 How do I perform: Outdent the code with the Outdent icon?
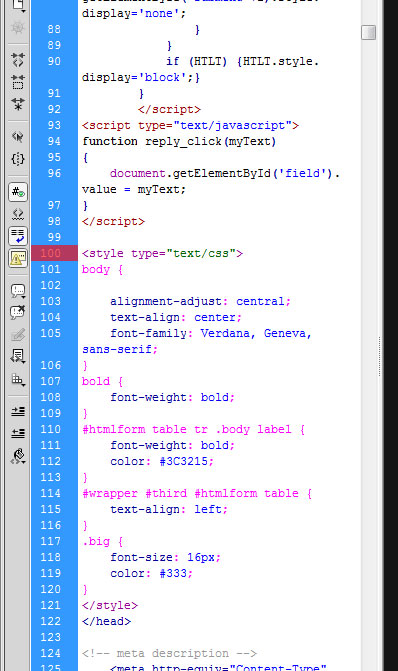(18, 433)
